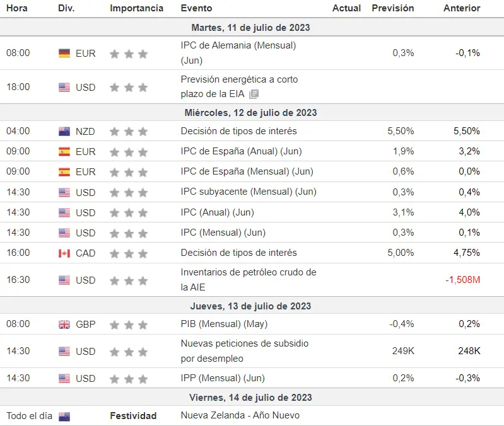Open the PIB (Mensual) (May) event
This screenshot has height=426, width=504.
[225, 324]
